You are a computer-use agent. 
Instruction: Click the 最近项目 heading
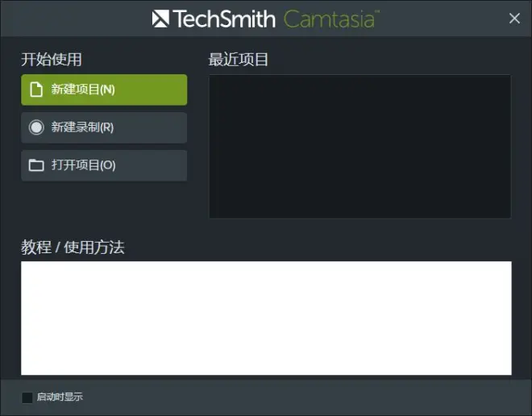[238, 60]
